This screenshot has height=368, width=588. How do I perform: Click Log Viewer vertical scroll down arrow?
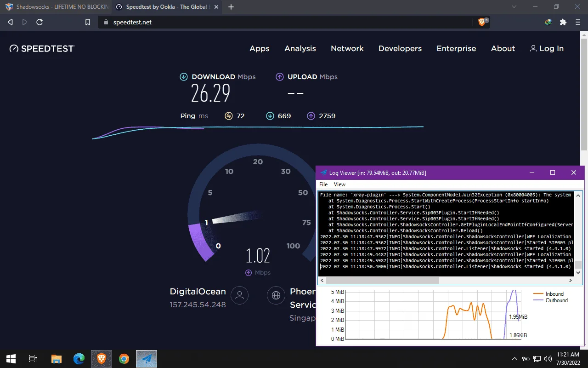pos(578,273)
